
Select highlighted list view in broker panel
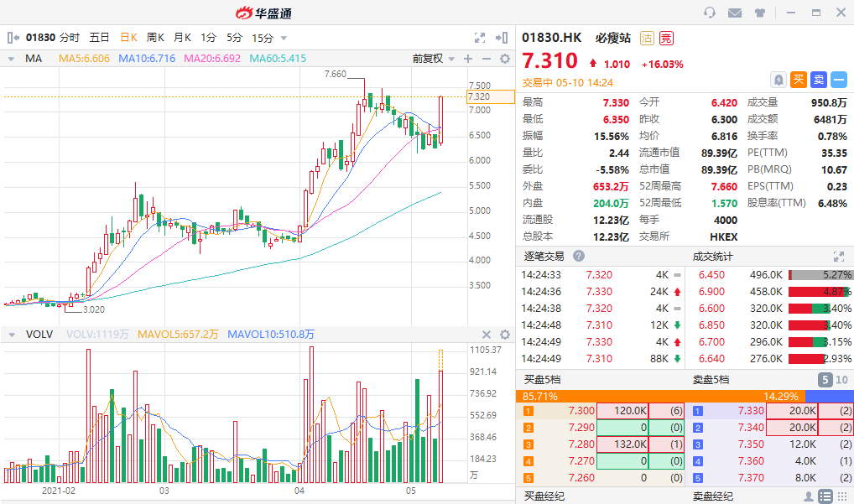point(825,496)
